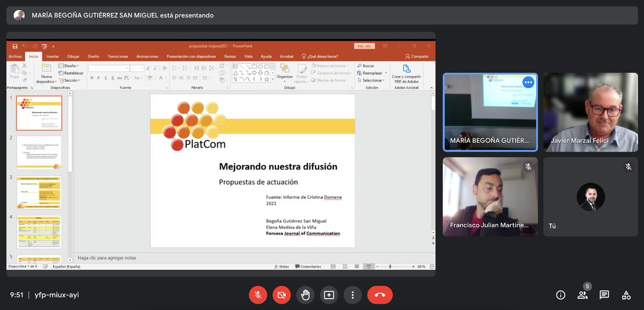
Task: Click the Compartir button in PowerPoint
Action: click(x=417, y=56)
